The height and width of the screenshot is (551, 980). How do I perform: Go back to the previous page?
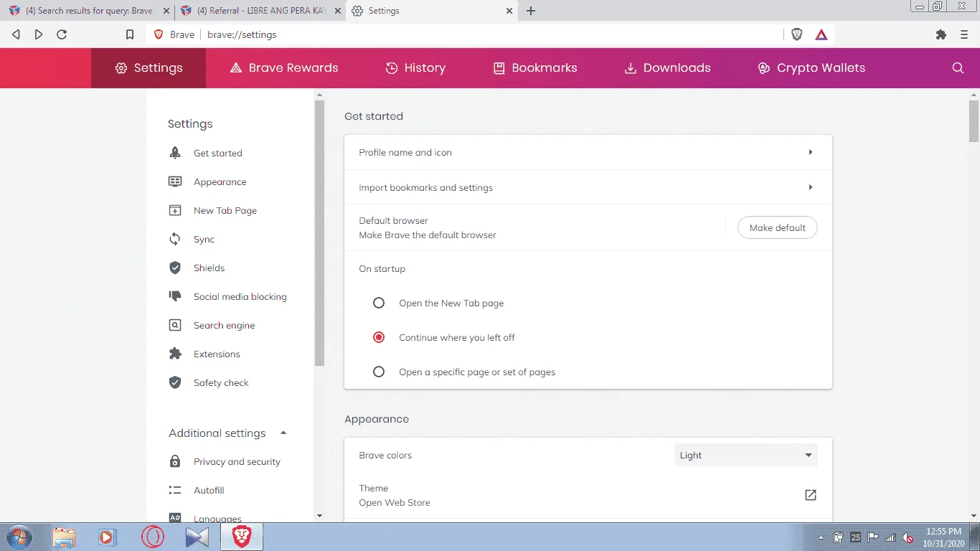coord(16,34)
